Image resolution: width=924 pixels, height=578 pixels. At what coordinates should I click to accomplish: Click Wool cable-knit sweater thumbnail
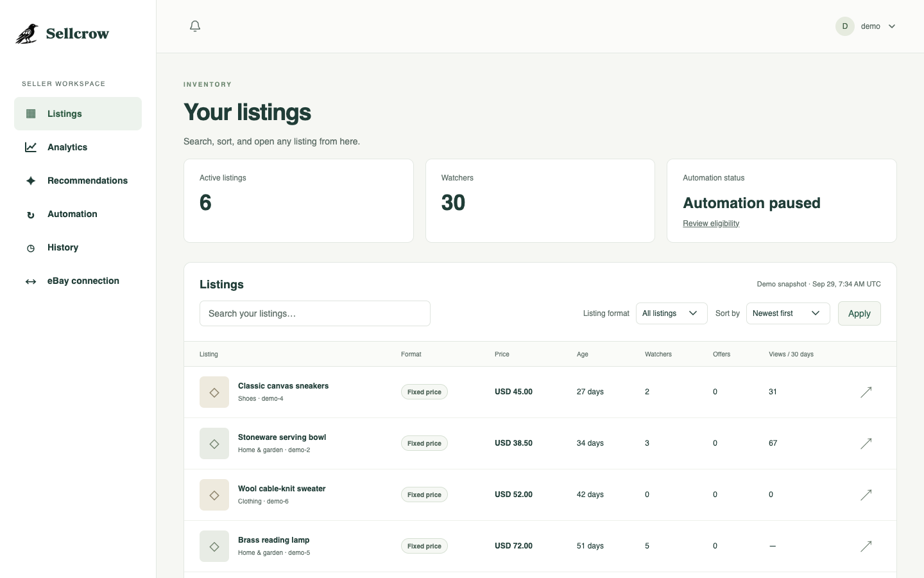pyautogui.click(x=214, y=495)
